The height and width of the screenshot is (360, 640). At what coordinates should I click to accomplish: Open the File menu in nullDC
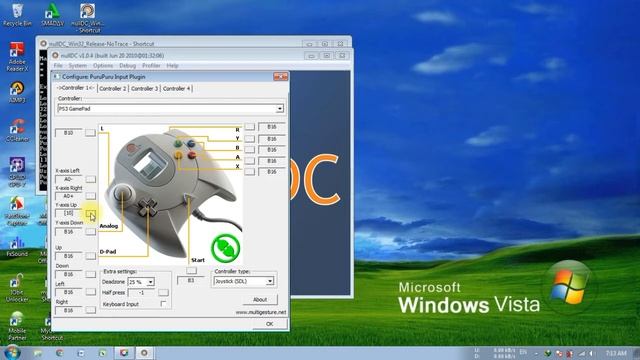point(58,66)
